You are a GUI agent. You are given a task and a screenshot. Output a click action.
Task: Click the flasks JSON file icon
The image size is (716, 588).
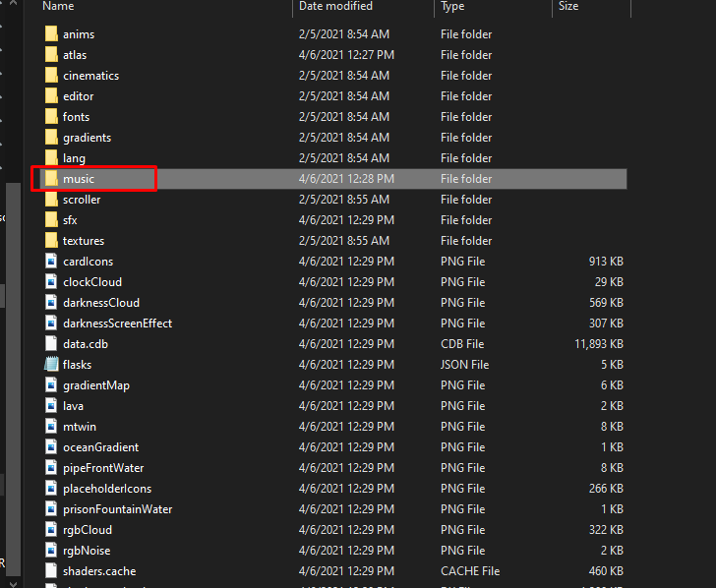tap(52, 365)
